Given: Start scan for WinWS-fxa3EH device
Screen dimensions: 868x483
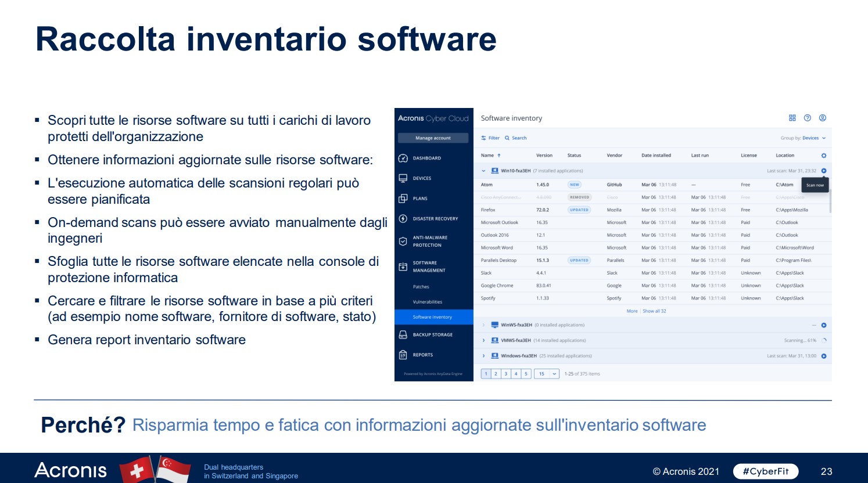Looking at the screenshot, I should pos(824,325).
